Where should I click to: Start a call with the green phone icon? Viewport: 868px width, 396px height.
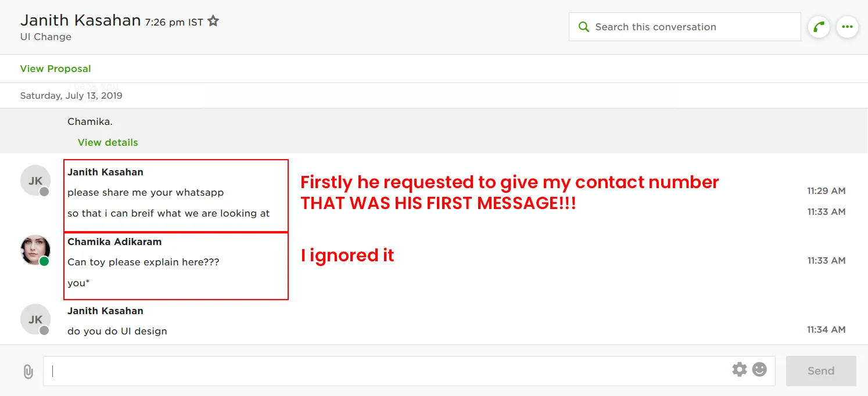coord(819,27)
